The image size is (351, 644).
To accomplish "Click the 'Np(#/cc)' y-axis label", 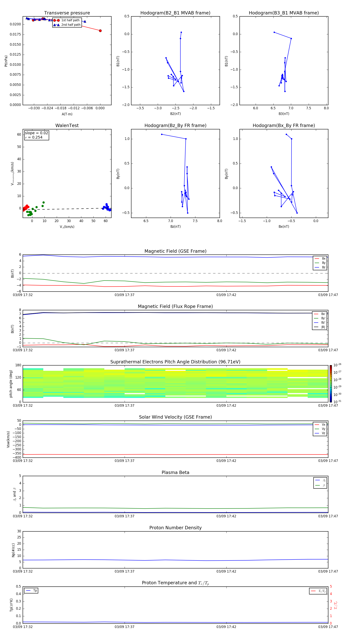I will (x=13, y=550).
